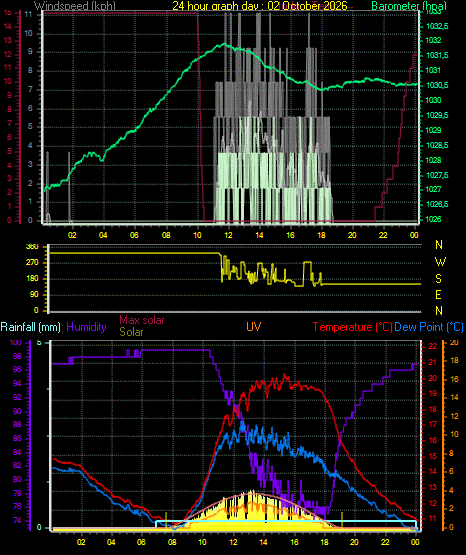Click hour "22" under the temperature graph

[x=385, y=542]
